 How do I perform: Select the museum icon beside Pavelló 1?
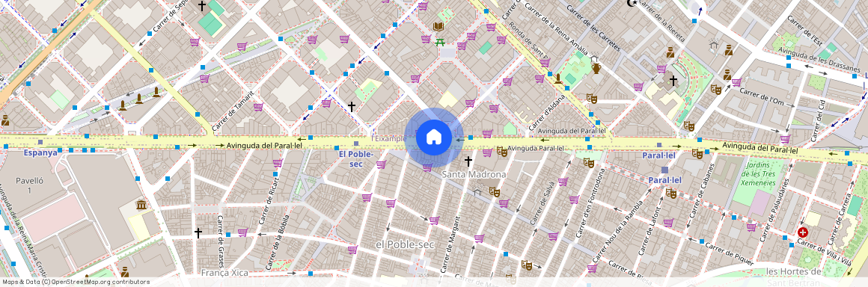pos(141,205)
